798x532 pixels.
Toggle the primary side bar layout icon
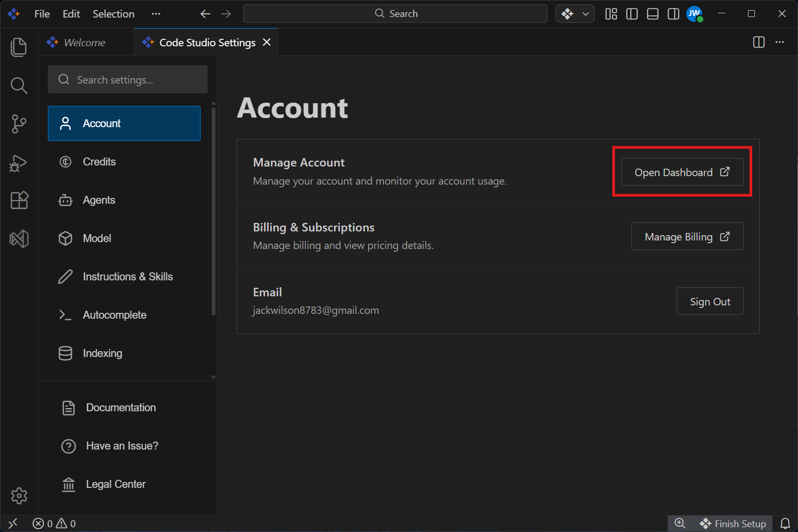click(632, 14)
